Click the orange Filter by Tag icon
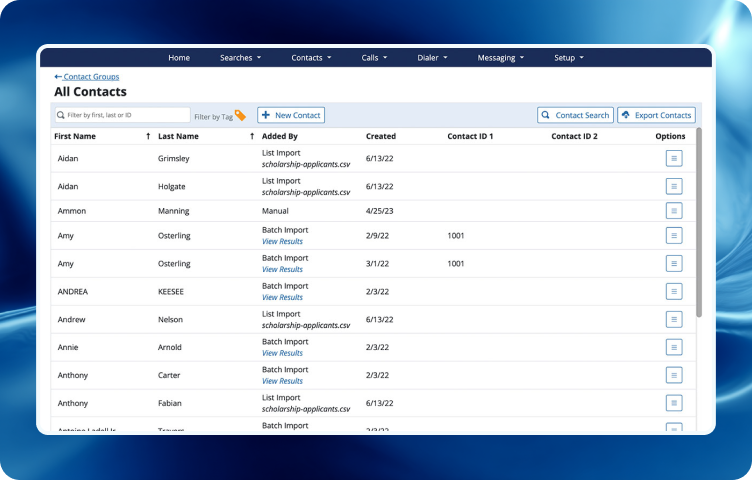The image size is (752, 480). click(240, 116)
